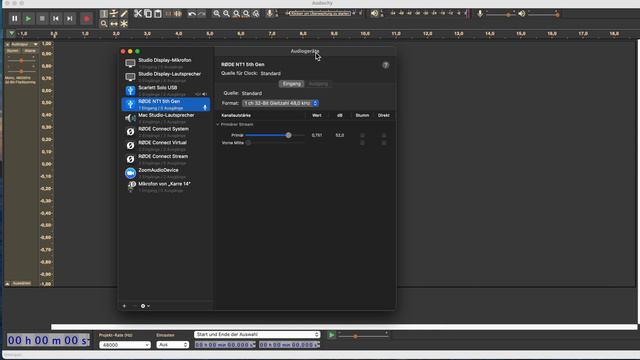The image size is (640, 360).
Task: Skip to start of the project
Action: pos(56,18)
